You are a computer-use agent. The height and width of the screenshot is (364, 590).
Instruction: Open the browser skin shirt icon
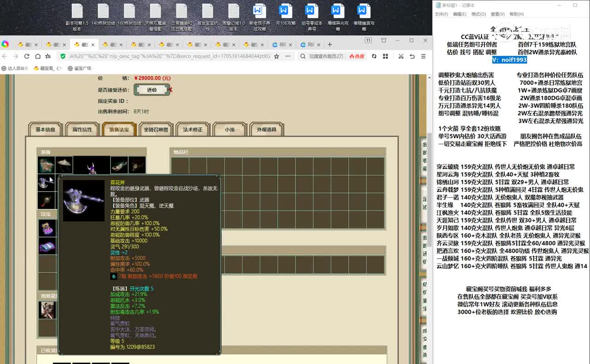[x=383, y=41]
